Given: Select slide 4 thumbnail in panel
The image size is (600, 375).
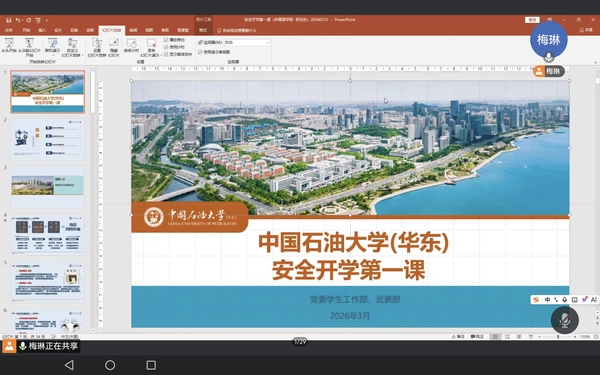Looking at the screenshot, I should click(x=48, y=234).
